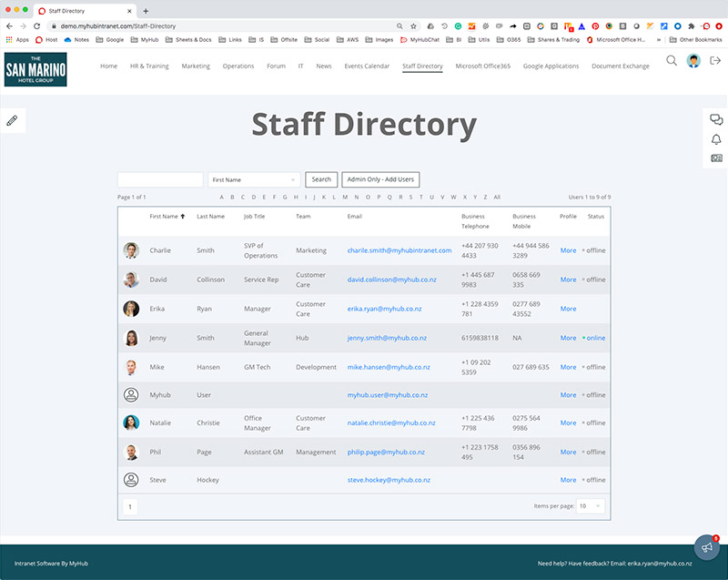Open the site search magnifier icon
This screenshot has width=728, height=580.
(672, 60)
